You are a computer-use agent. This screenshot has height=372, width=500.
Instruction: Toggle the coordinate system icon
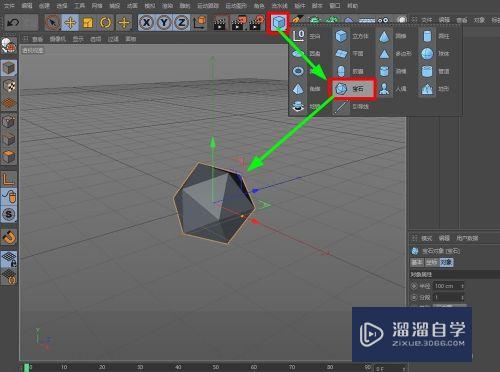pyautogui.click(x=200, y=23)
